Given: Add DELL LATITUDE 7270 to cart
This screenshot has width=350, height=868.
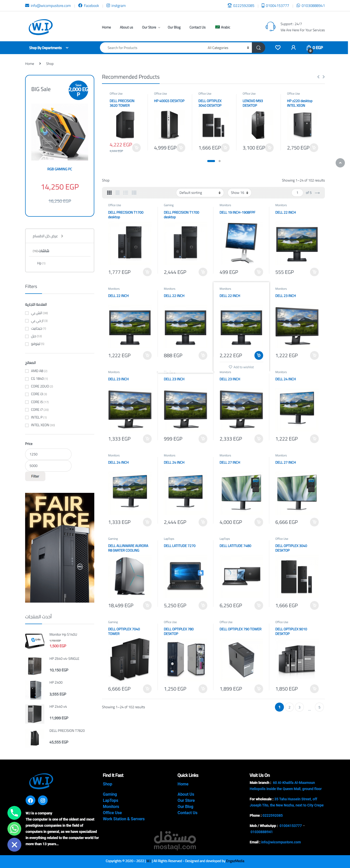Looking at the screenshot, I should 203,605.
